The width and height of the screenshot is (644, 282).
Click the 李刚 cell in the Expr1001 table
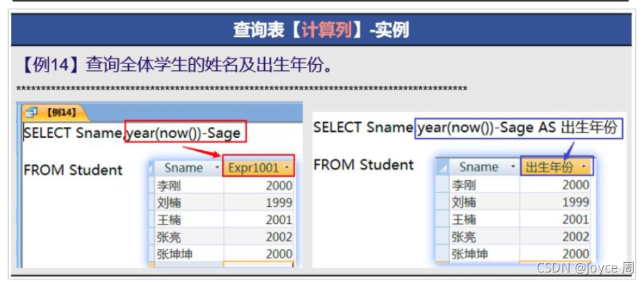tap(189, 186)
